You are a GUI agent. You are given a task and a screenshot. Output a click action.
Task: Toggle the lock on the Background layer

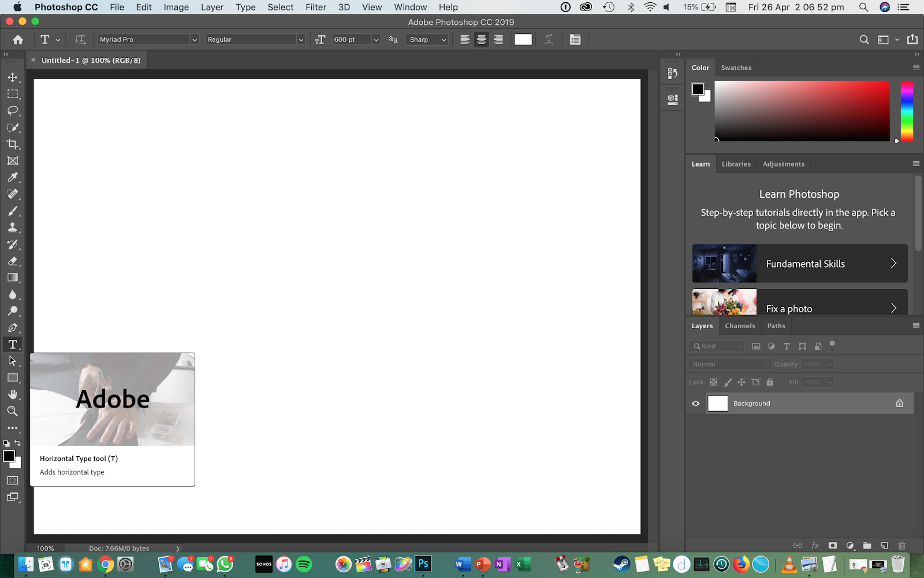pos(899,403)
